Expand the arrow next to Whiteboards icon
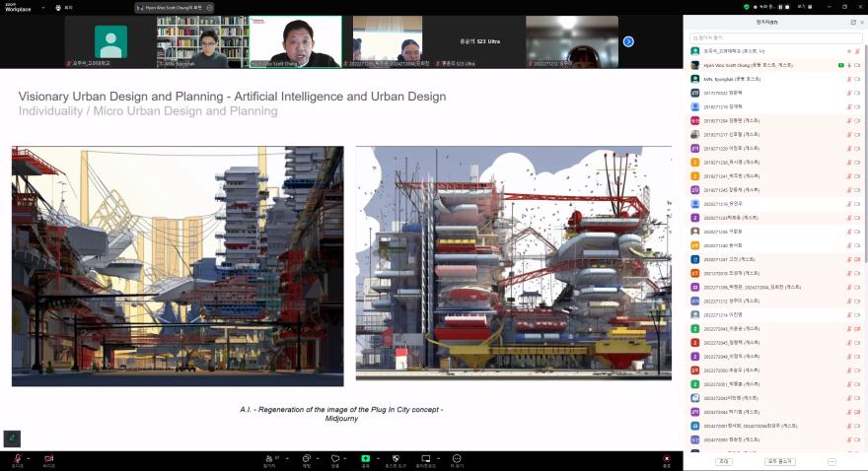 click(438, 458)
